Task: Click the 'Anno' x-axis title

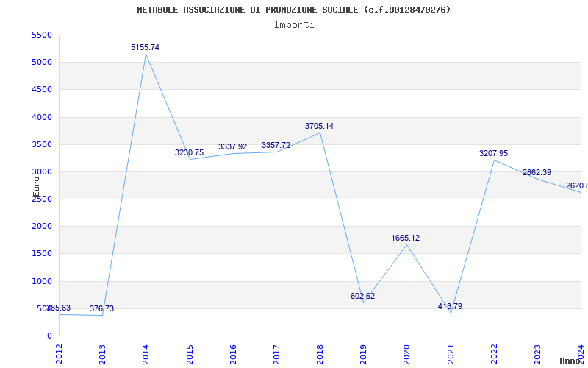Action: click(570, 361)
